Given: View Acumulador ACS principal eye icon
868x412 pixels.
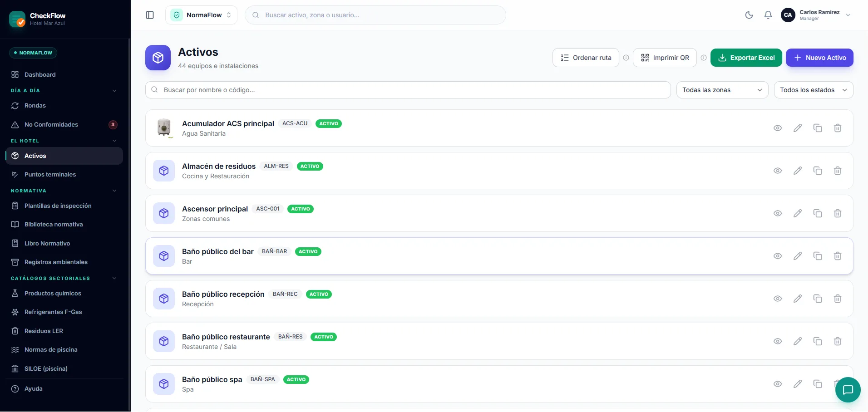Looking at the screenshot, I should pyautogui.click(x=778, y=128).
